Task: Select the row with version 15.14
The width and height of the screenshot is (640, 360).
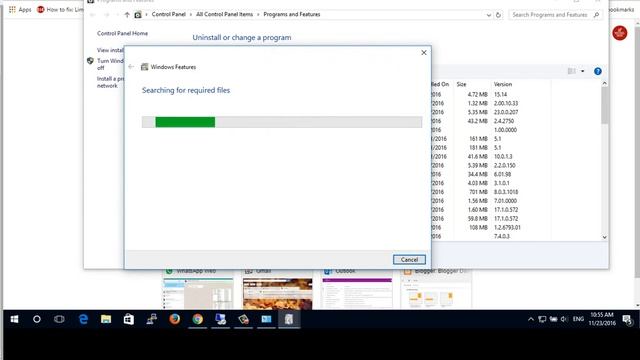Action: pos(500,94)
